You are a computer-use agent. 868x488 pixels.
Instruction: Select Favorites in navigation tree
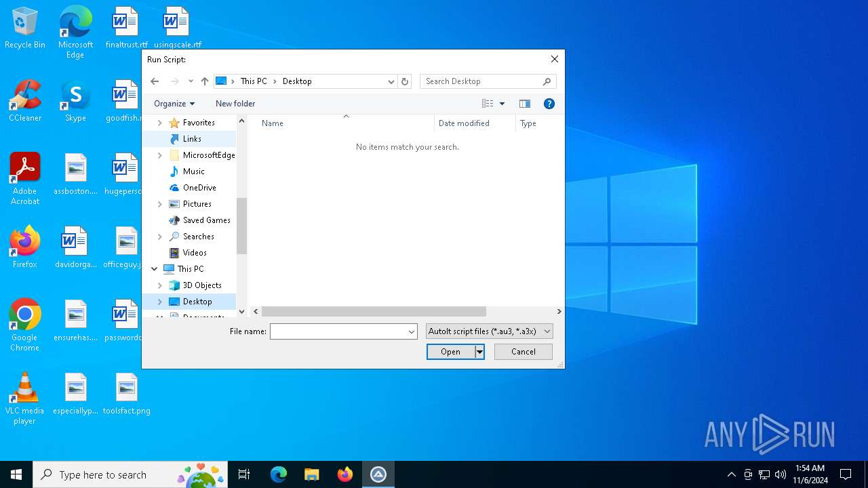pyautogui.click(x=199, y=123)
